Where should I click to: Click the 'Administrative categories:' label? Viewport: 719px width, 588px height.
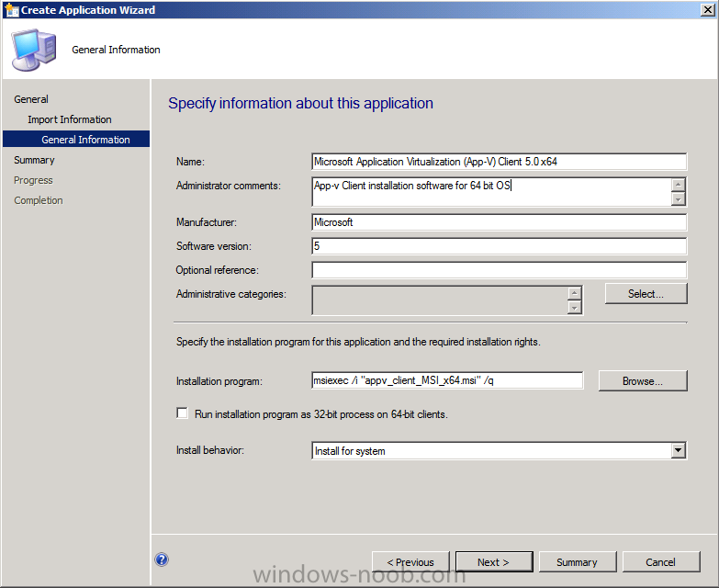[231, 294]
